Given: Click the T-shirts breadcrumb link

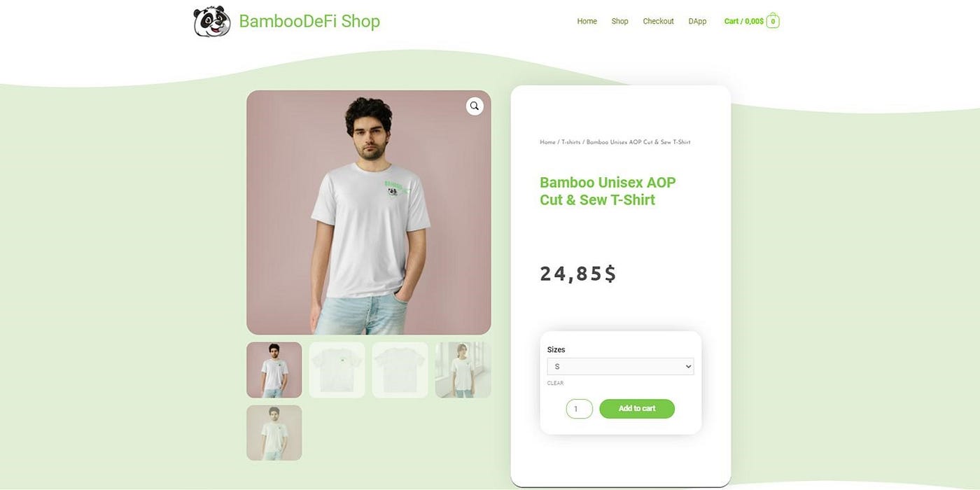Looking at the screenshot, I should click(x=570, y=142).
